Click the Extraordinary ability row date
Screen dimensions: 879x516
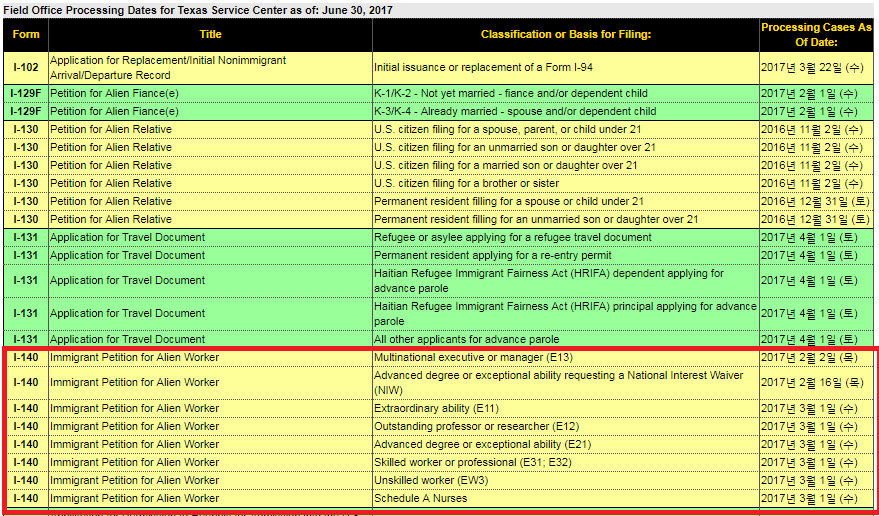tap(809, 408)
